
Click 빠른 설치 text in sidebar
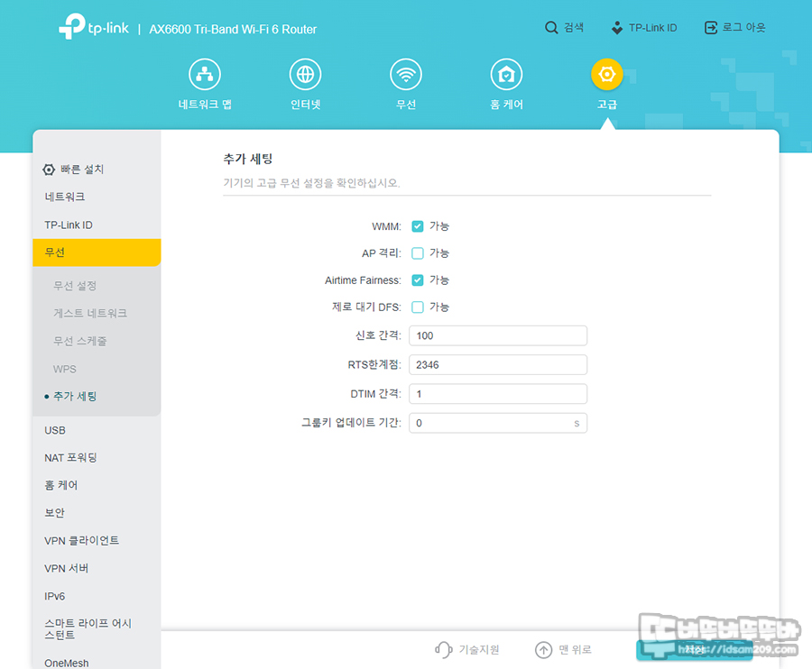(82, 170)
